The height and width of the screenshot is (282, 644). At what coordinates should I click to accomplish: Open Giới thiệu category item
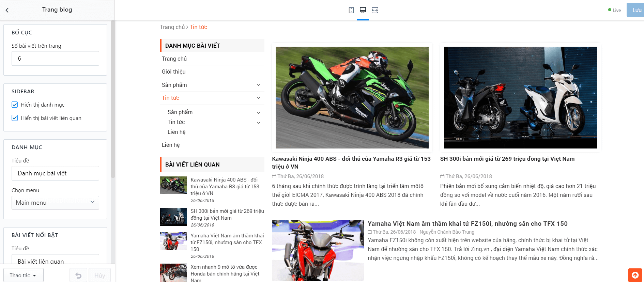tap(174, 72)
